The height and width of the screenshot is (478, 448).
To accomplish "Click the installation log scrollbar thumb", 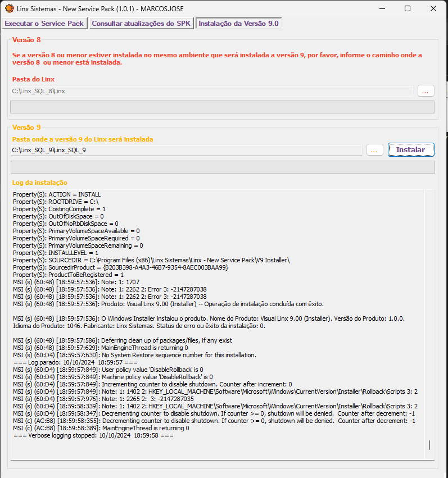I will pyautogui.click(x=429, y=445).
